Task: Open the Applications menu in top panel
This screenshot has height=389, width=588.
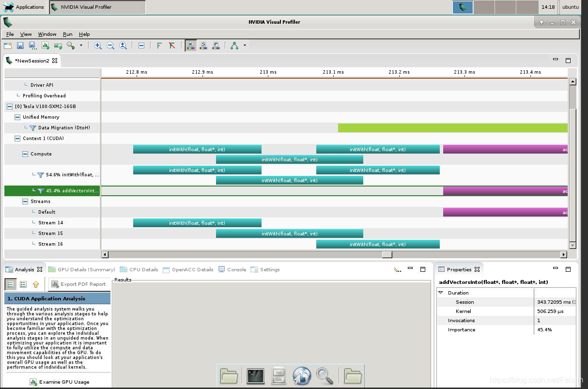Action: 23,7
